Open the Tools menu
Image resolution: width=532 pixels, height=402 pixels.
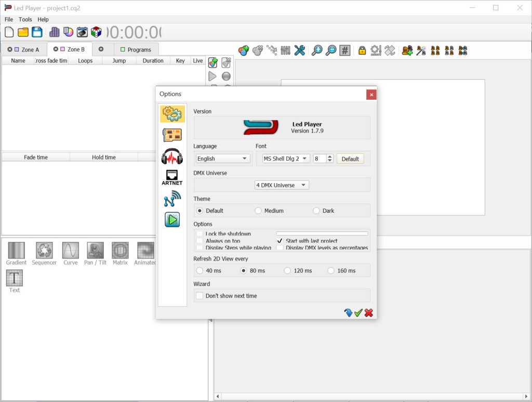(x=25, y=19)
